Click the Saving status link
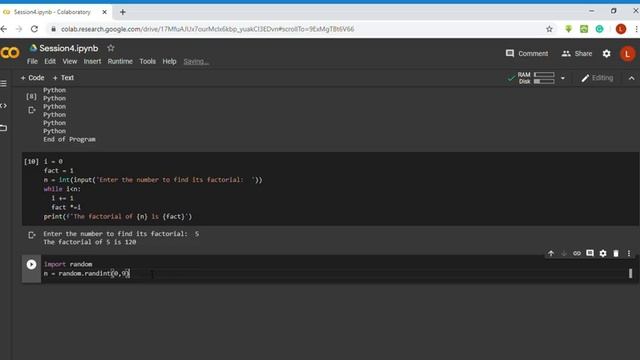Screen dimensions: 640x360 coord(196,61)
